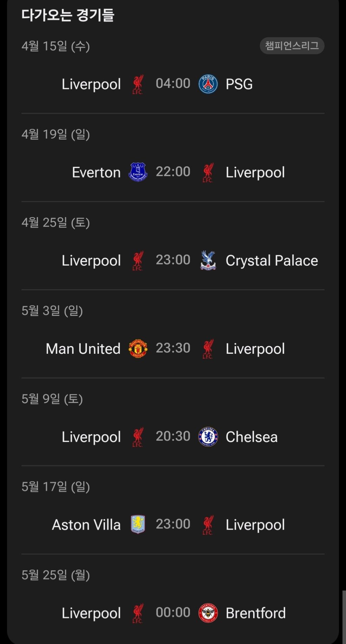Tap the Chelsea team name
Screen dimensions: 346x644
251,437
